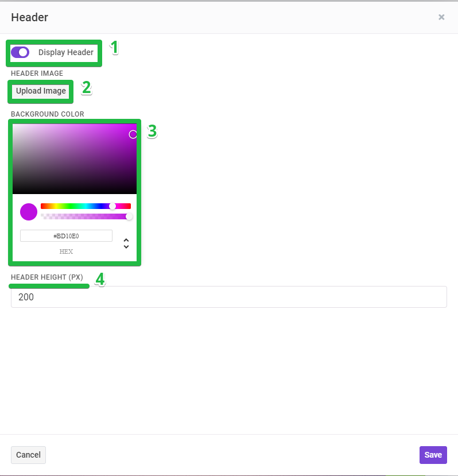Pick the white top-left corner of color field

tap(14, 125)
